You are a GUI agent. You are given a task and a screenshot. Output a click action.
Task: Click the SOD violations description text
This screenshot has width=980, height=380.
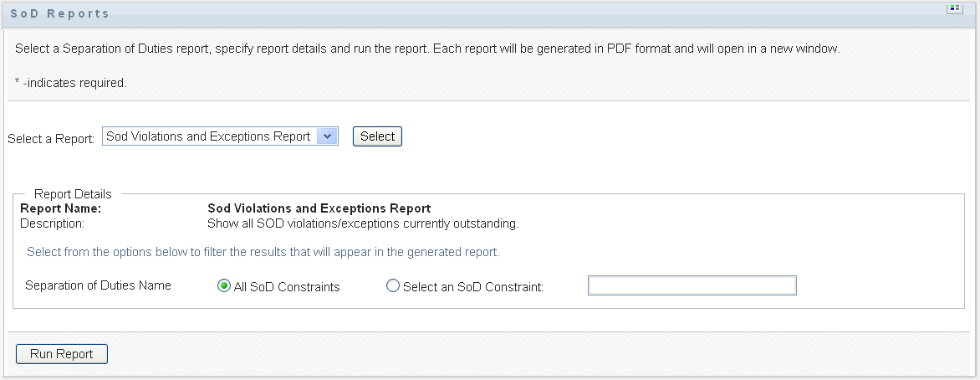click(363, 223)
